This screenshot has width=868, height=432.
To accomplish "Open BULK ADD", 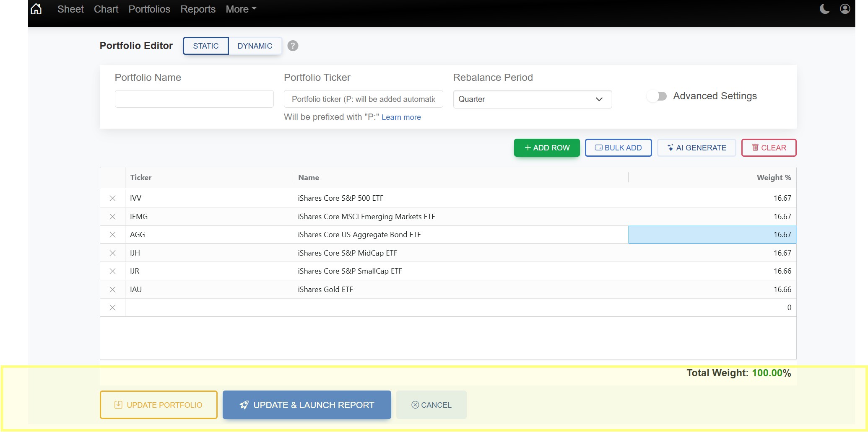I will tap(618, 148).
